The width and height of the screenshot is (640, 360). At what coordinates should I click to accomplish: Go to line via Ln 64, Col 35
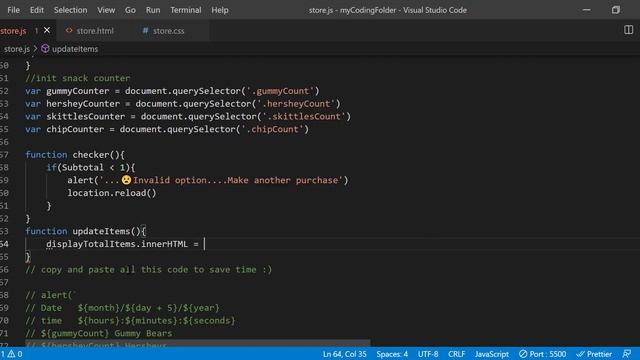344,354
